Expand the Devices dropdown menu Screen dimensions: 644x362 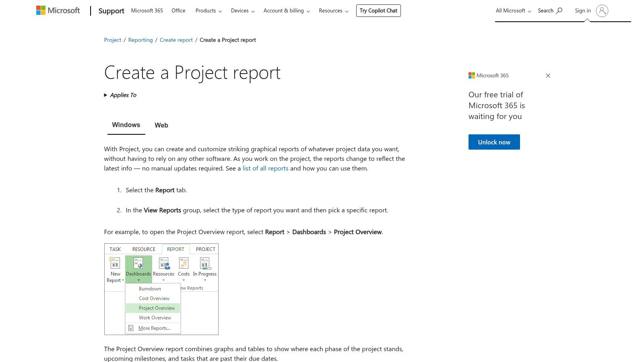[242, 11]
